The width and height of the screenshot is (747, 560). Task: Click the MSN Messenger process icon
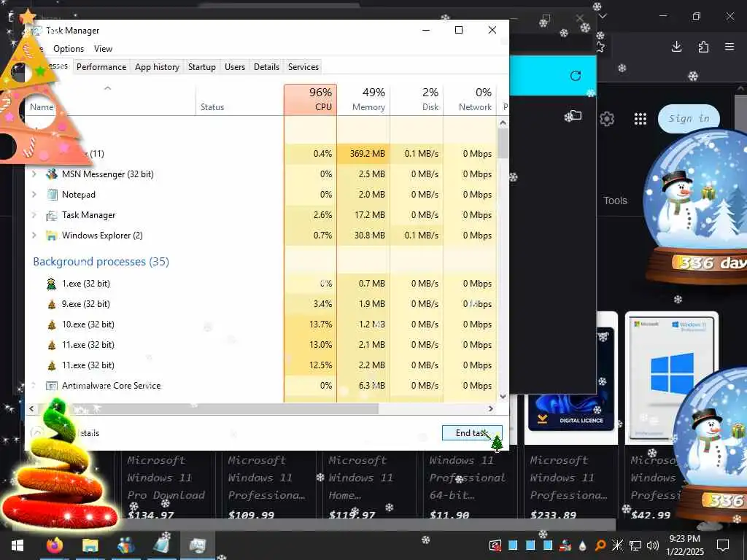[x=52, y=174]
